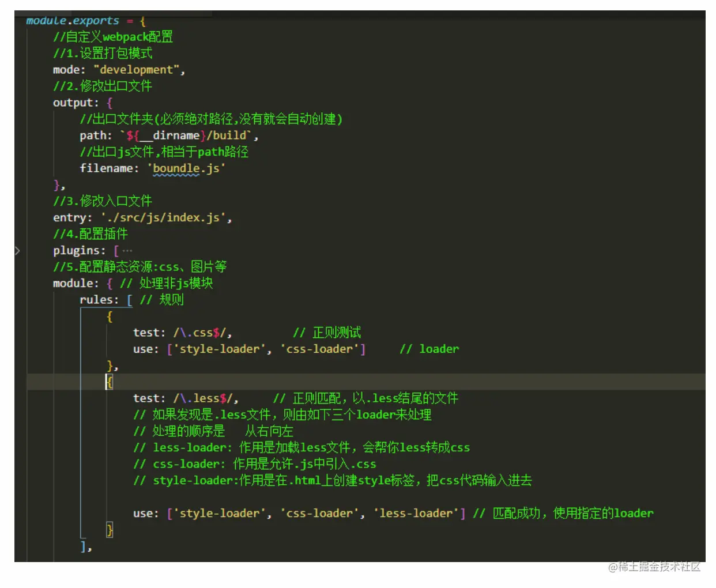The image size is (716, 588).
Task: Click the comment '//自定义webpack配置'
Action: pyautogui.click(x=113, y=37)
